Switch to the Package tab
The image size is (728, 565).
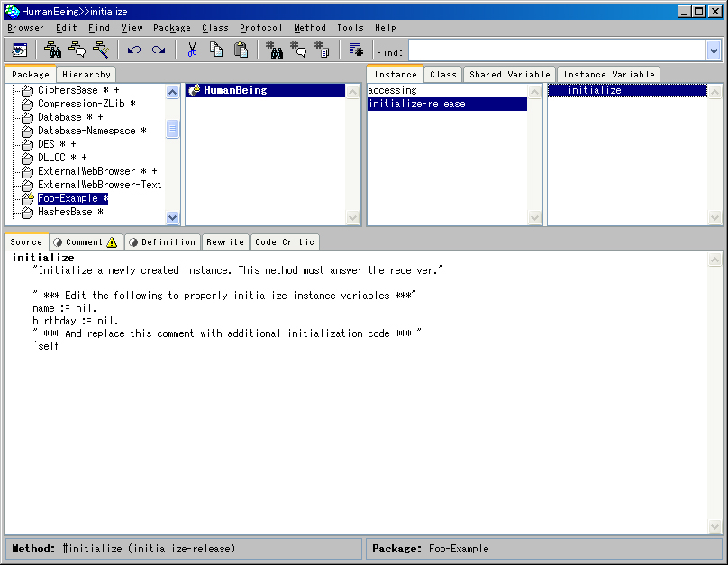pyautogui.click(x=30, y=74)
